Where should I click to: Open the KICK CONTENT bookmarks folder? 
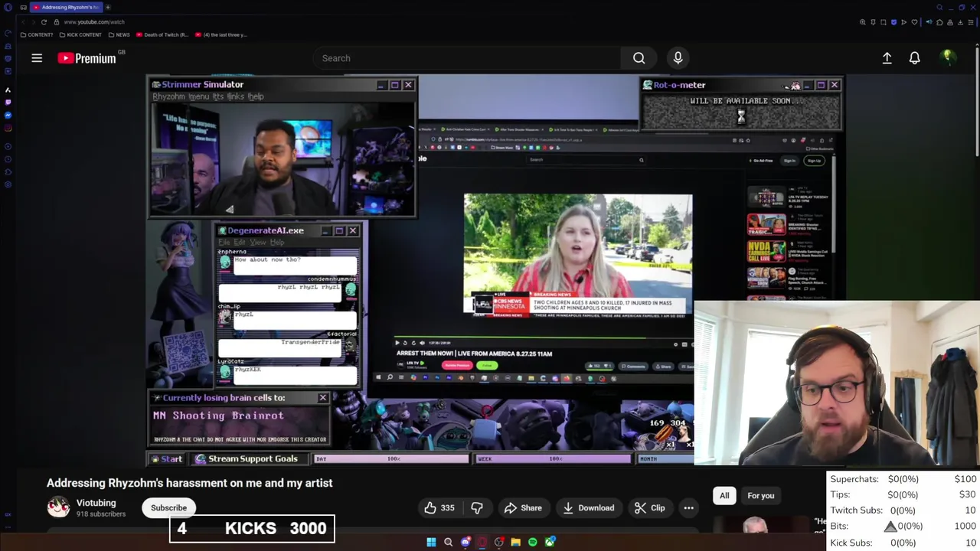(80, 34)
